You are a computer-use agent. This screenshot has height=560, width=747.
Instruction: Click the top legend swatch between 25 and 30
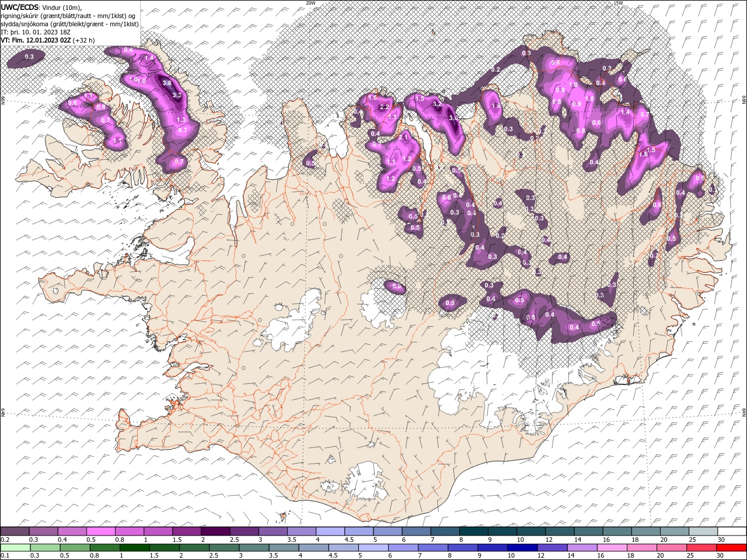point(703,531)
